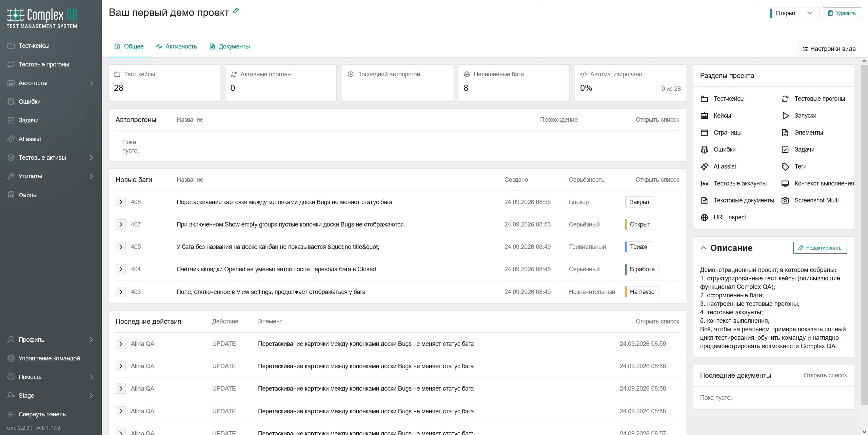The height and width of the screenshot is (435, 868).
Task: Open Запуски play icon in project sections
Action: coord(785,116)
